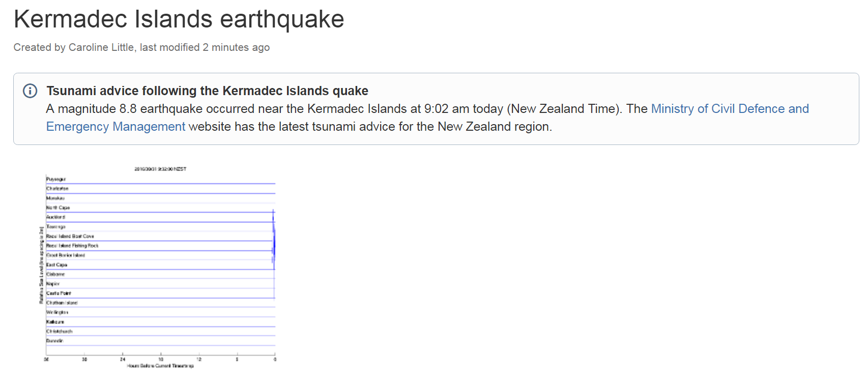Click the Puysegur gauge label in chart
868x379 pixels.
click(56, 179)
